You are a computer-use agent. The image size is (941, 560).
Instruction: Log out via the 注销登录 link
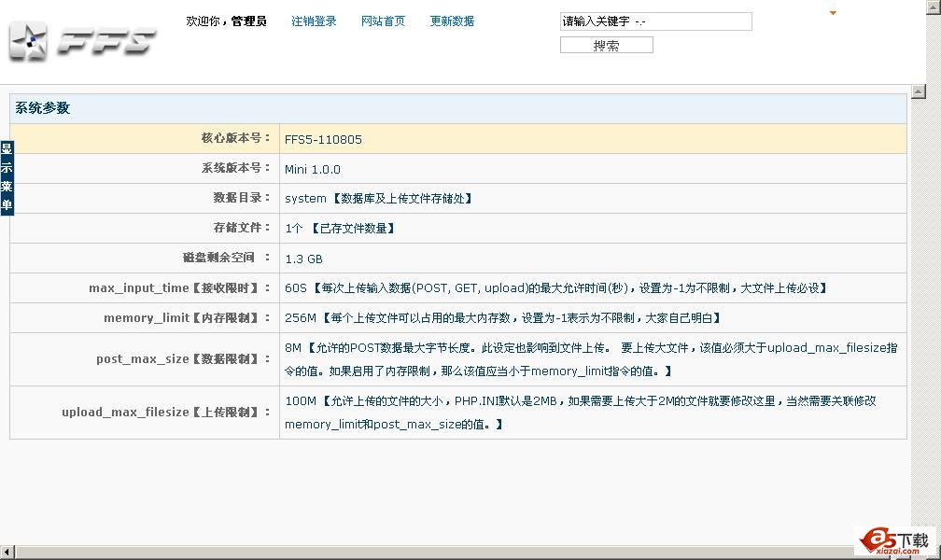pyautogui.click(x=314, y=21)
